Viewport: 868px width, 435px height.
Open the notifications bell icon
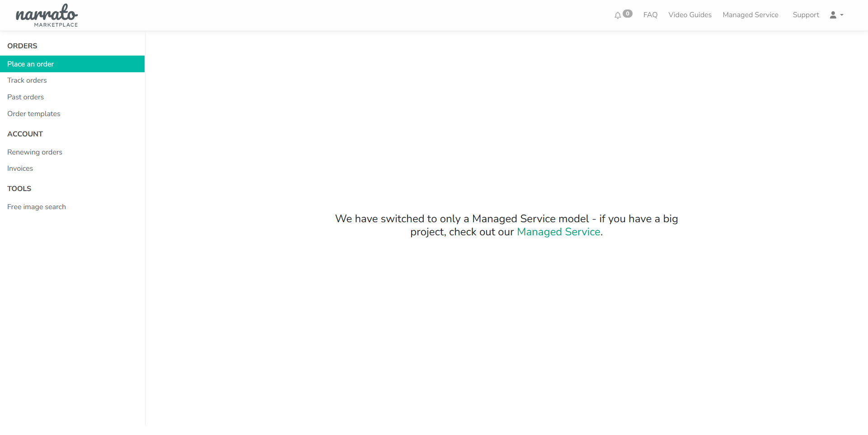click(617, 15)
